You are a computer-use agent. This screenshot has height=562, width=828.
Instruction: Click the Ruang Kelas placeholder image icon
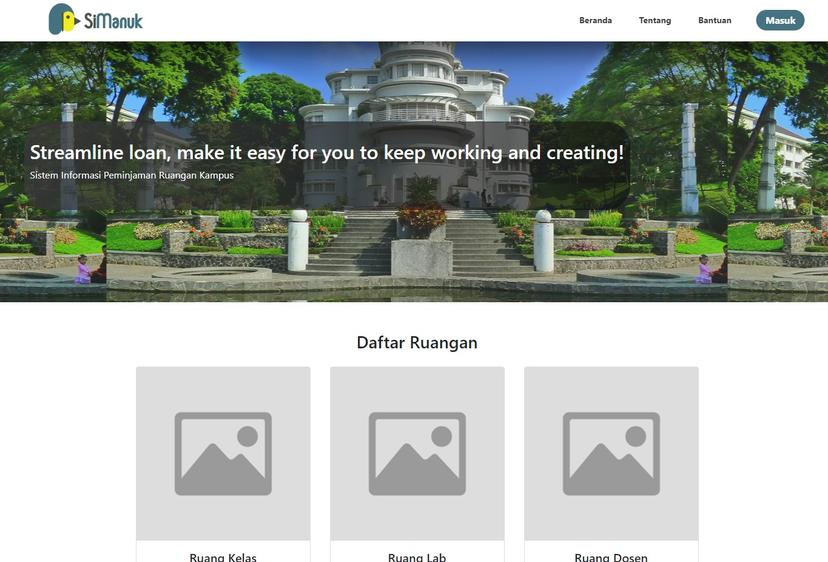[223, 453]
